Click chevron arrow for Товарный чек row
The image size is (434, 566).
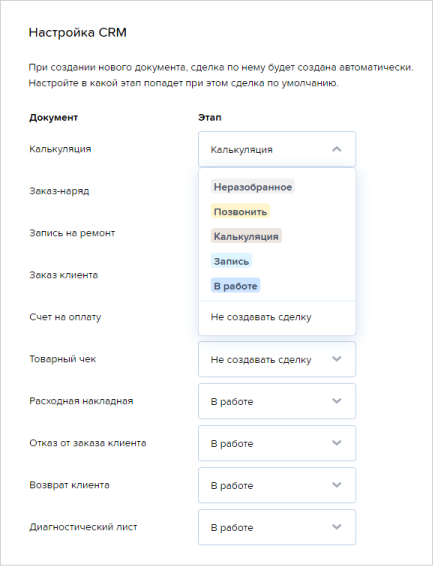click(x=337, y=359)
